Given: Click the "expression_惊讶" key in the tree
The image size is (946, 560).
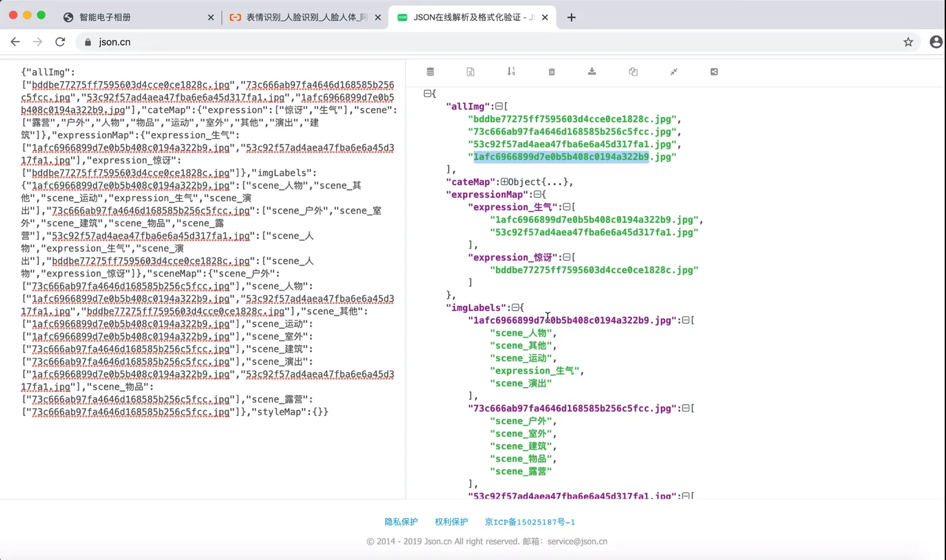Looking at the screenshot, I should click(513, 257).
